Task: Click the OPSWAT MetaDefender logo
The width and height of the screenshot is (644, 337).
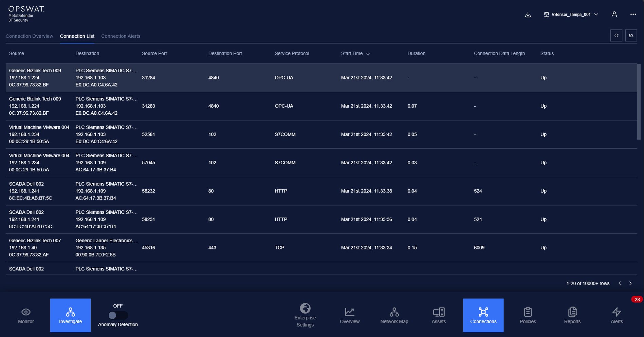Action: pyautogui.click(x=26, y=14)
